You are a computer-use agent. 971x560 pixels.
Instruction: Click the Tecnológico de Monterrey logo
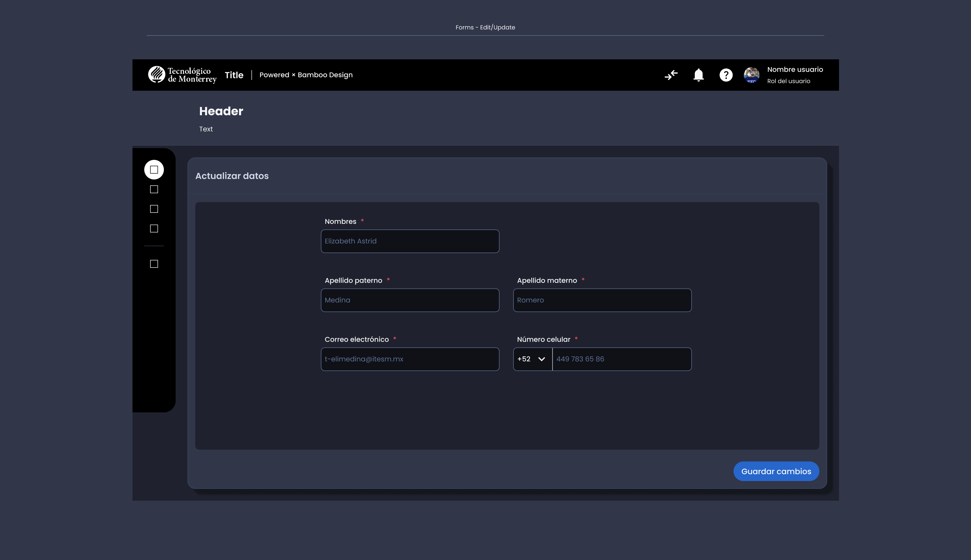click(182, 75)
